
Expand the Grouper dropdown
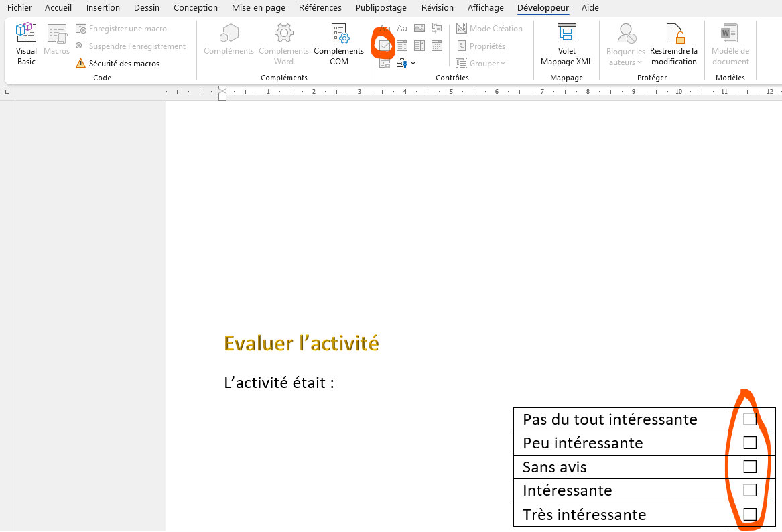(480, 64)
